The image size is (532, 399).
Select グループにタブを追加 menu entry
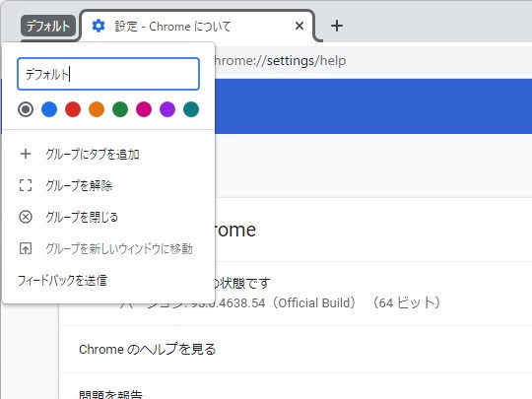[x=108, y=154]
